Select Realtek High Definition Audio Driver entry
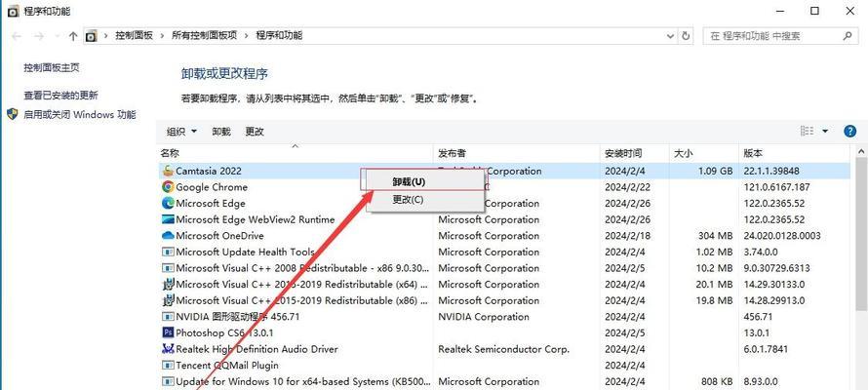This screenshot has width=868, height=390. [256, 349]
